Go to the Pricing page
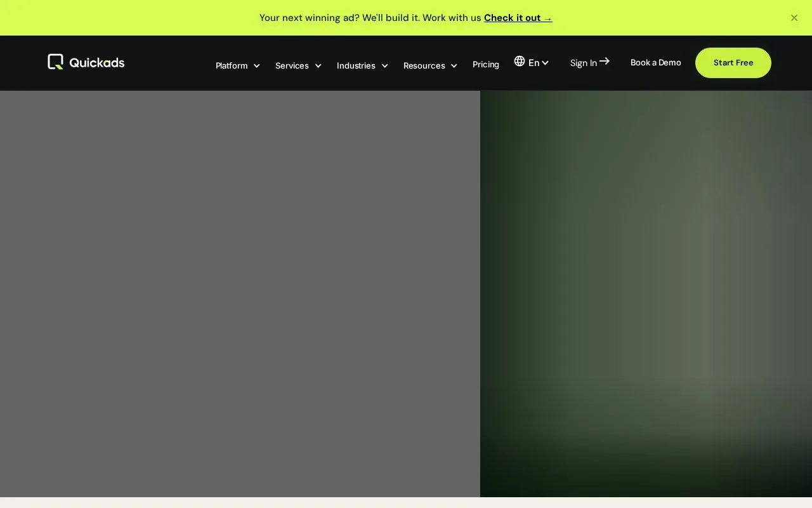The width and height of the screenshot is (812, 508). click(x=486, y=65)
